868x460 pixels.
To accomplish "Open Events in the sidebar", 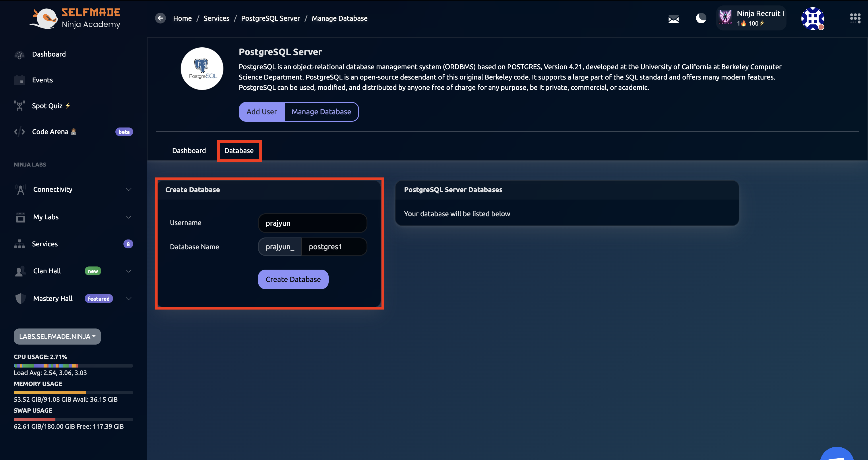I will 42,80.
